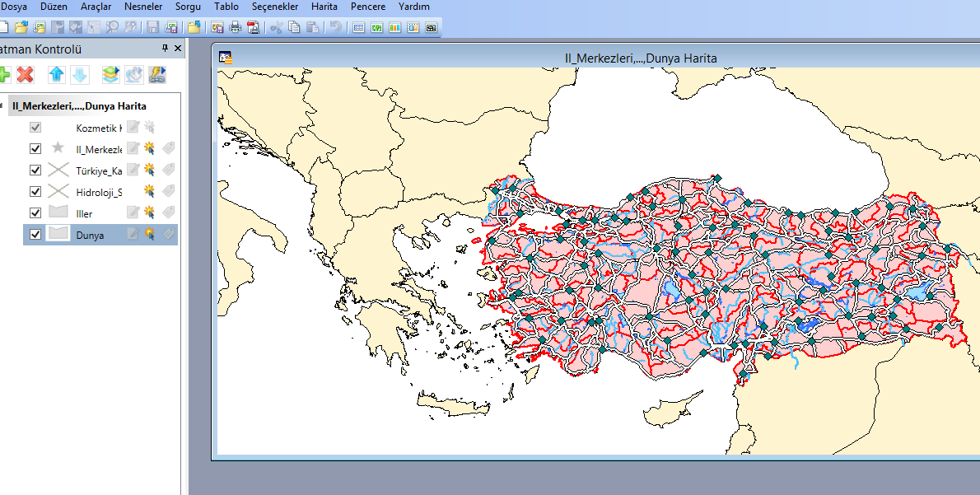Move the layer up with the blue arrow
Image resolution: width=980 pixels, height=495 pixels.
(x=57, y=75)
